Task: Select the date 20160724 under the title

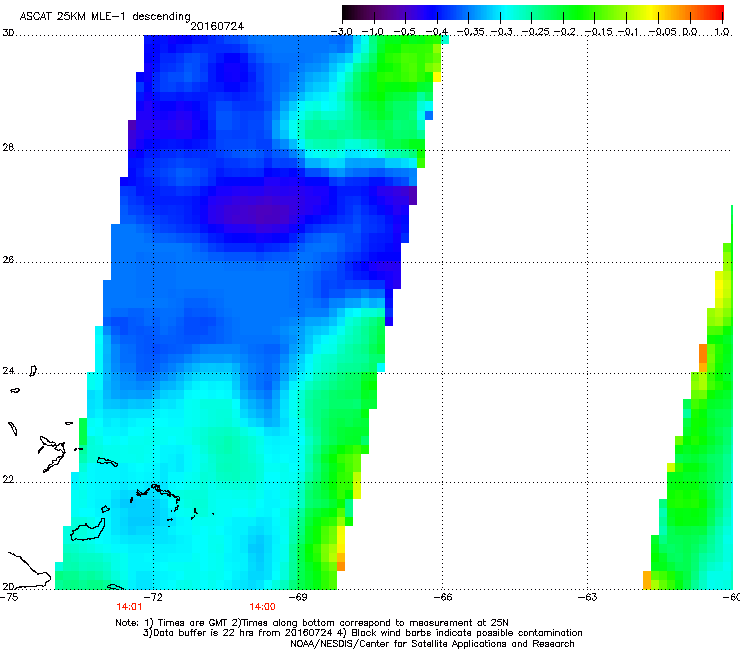Action: click(217, 26)
